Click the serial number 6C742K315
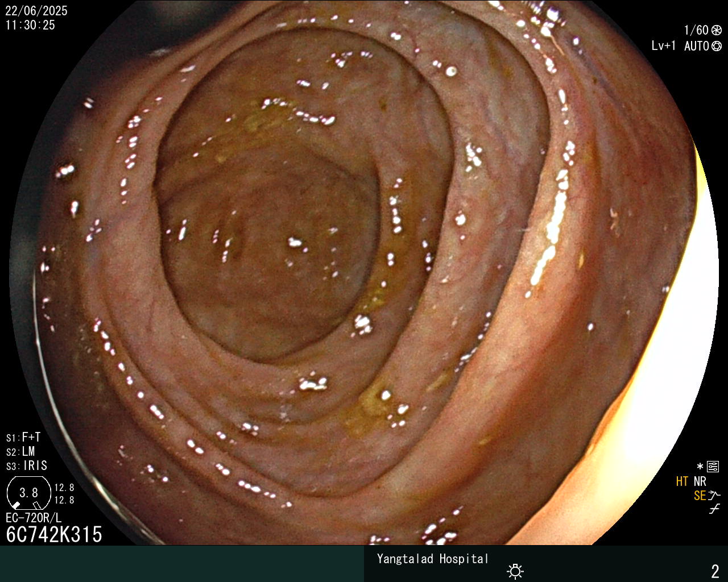This screenshot has width=728, height=582. coord(54,534)
